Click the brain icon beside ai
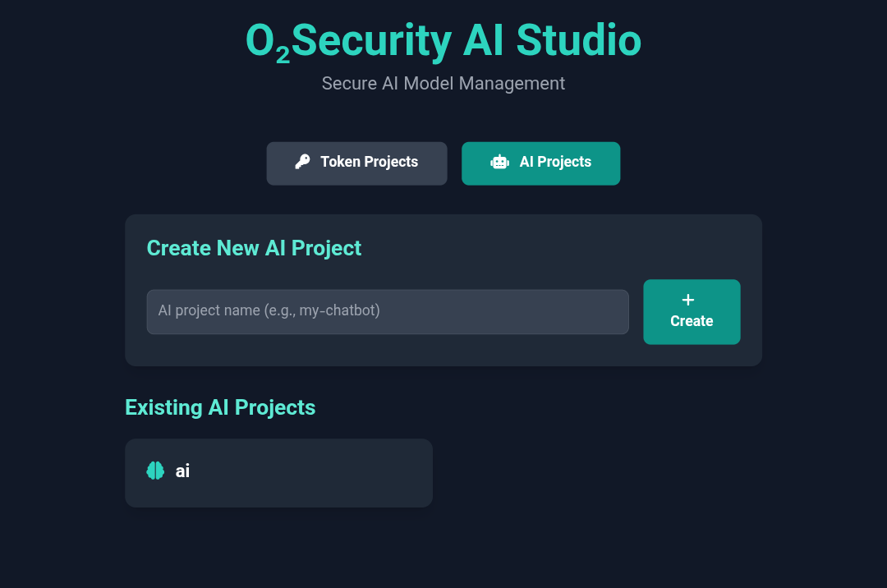The image size is (887, 588). pyautogui.click(x=155, y=471)
